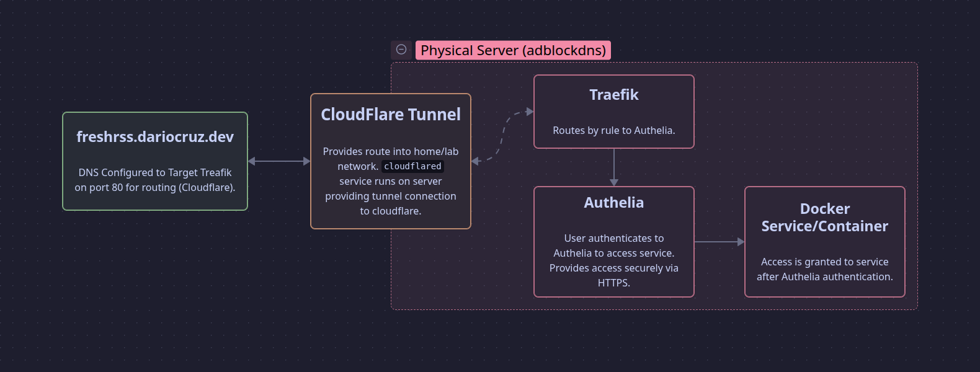The image size is (980, 372).
Task: Select the Docker Service/Container node title
Action: (825, 218)
